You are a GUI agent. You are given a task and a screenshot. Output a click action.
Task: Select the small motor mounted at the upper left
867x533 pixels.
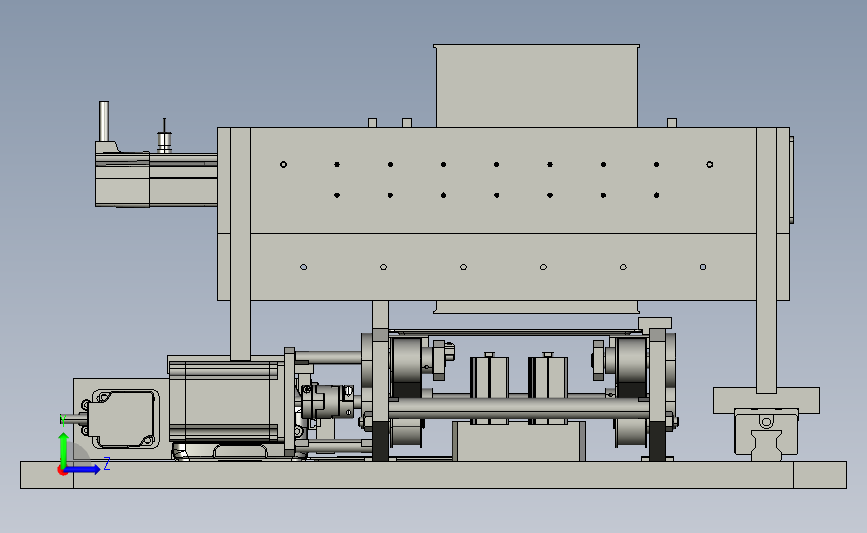coord(156,180)
